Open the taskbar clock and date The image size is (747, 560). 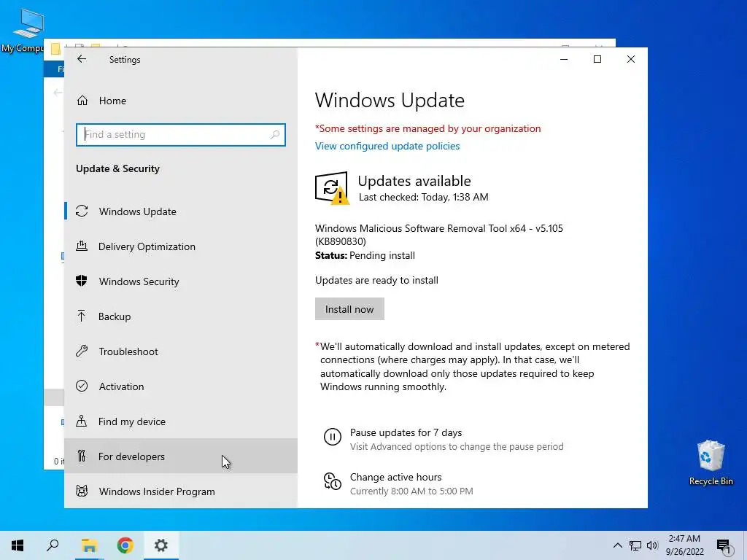tap(684, 545)
